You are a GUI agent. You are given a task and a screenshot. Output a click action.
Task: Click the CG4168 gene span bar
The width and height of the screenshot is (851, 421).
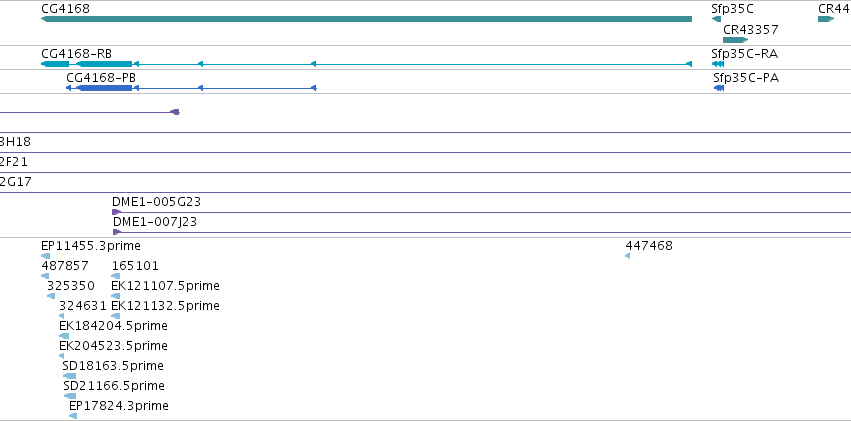click(x=366, y=19)
